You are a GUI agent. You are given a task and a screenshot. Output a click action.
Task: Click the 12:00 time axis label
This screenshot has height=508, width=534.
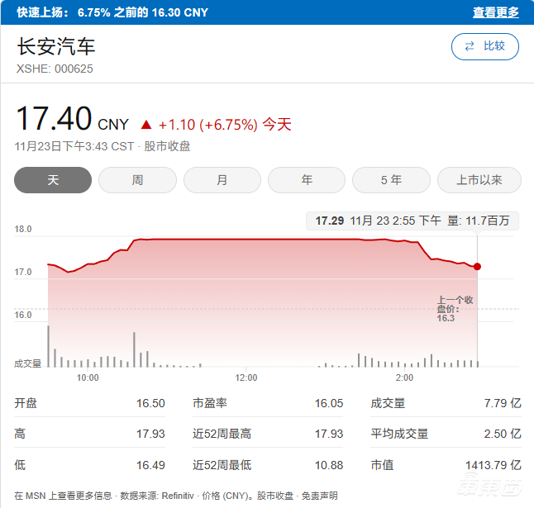tap(246, 378)
